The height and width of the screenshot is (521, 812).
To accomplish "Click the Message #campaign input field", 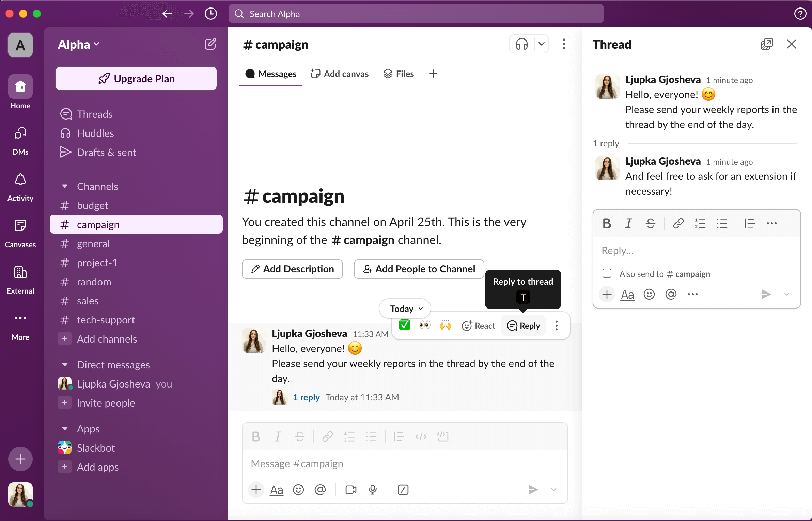I will tap(405, 464).
